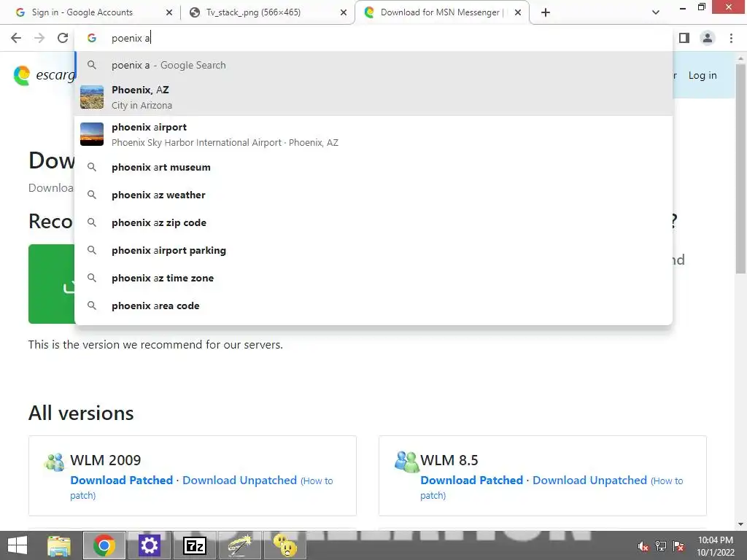Image resolution: width=747 pixels, height=560 pixels.
Task: Open the purple gear taskbar app
Action: (x=149, y=545)
